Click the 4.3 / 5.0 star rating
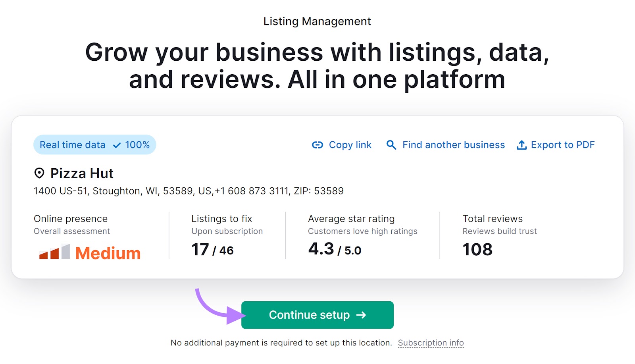Image resolution: width=635 pixels, height=364 pixels. point(335,249)
